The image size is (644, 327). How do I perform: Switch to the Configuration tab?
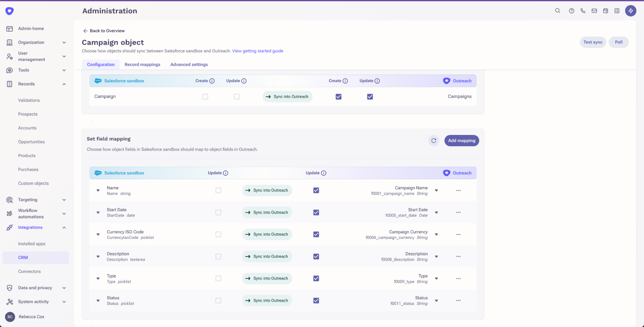tap(101, 64)
